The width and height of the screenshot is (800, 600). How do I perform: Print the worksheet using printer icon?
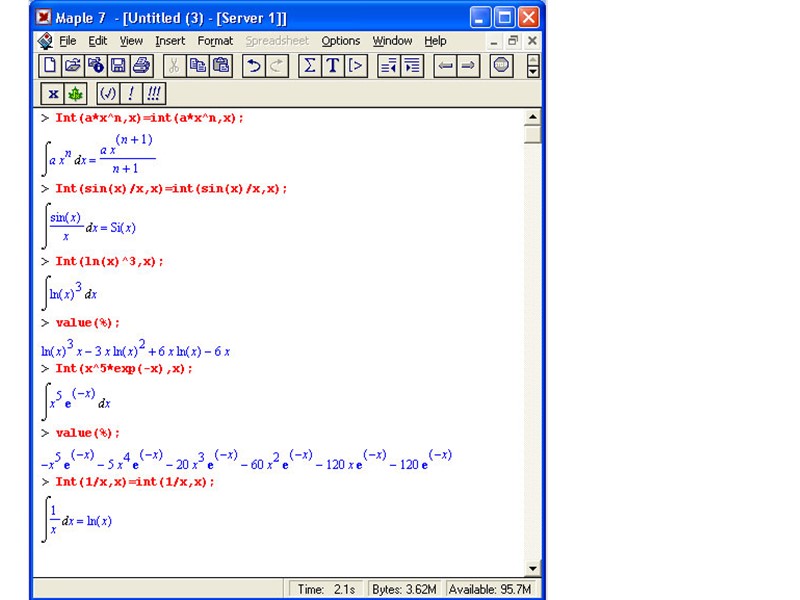(141, 66)
